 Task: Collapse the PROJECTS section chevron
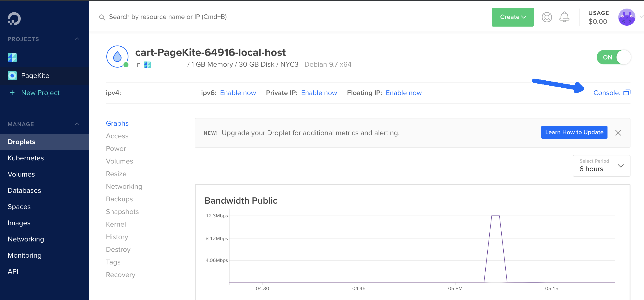coord(77,39)
